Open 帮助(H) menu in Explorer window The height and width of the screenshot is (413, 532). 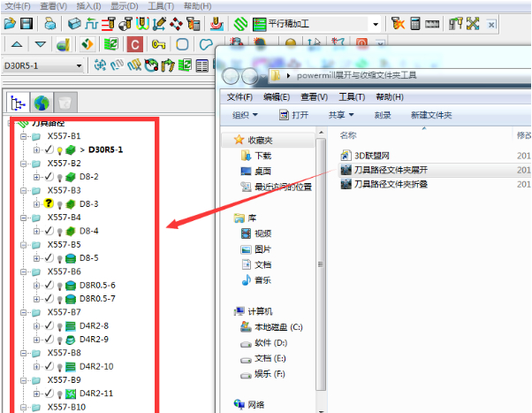(x=390, y=97)
